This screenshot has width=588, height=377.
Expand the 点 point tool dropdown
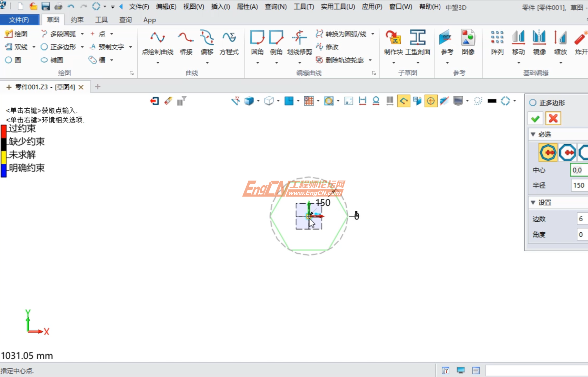coord(111,33)
